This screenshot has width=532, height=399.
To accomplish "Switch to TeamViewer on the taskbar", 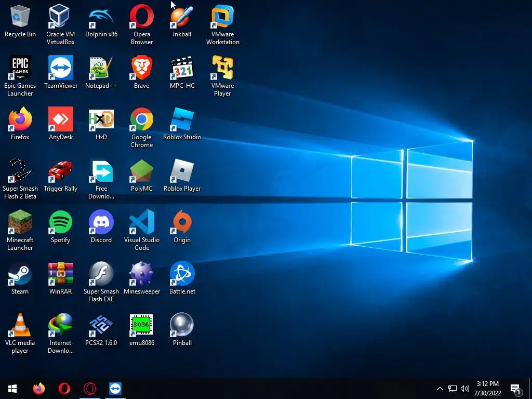I will coord(115,389).
